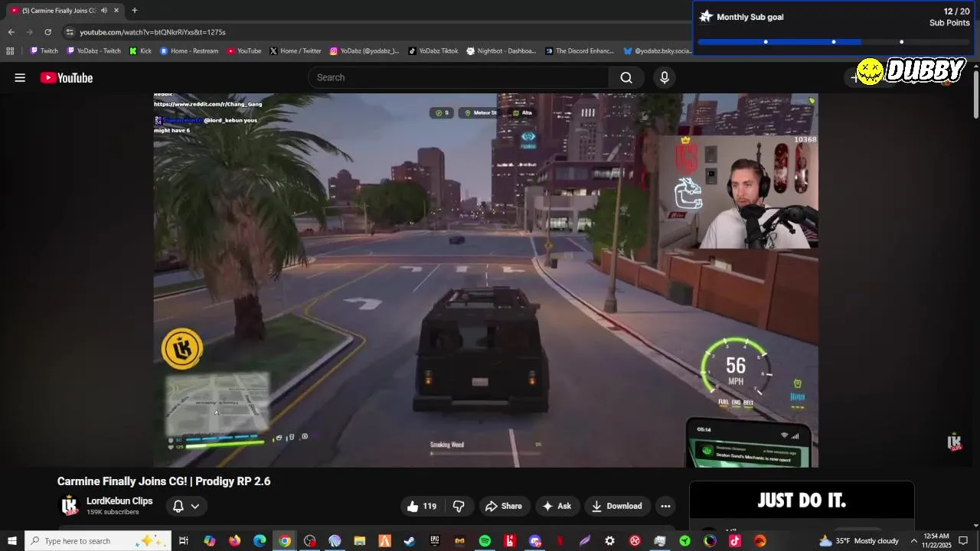Like the video with thumbs up
The image size is (980, 551).
click(422, 506)
